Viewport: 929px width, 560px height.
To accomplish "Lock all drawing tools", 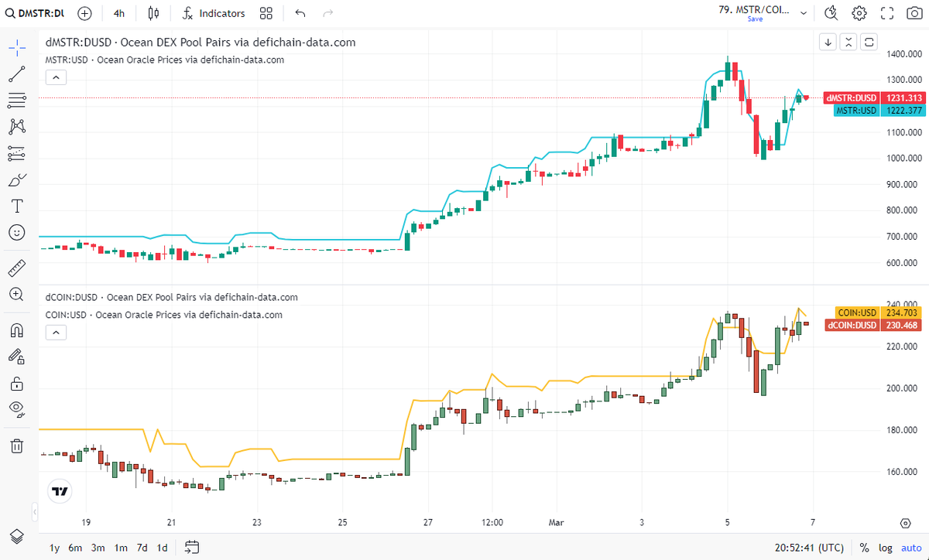I will pyautogui.click(x=17, y=383).
